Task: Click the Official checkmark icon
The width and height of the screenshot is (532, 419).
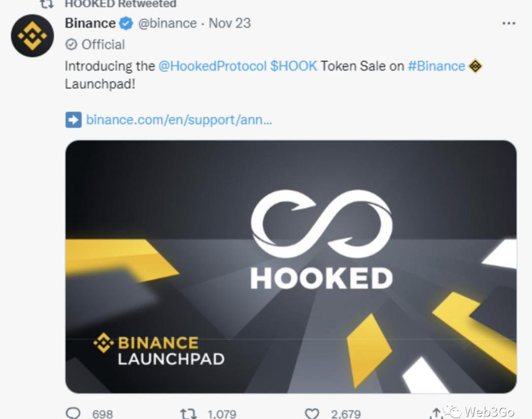Action: click(x=71, y=45)
